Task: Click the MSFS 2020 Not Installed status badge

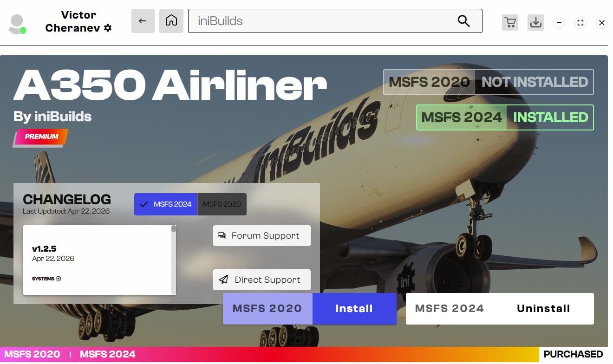Action: (488, 82)
